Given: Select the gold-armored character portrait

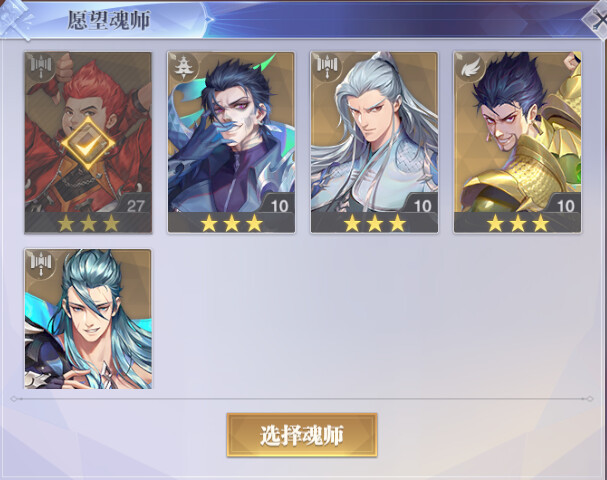Looking at the screenshot, I should pyautogui.click(x=518, y=142).
